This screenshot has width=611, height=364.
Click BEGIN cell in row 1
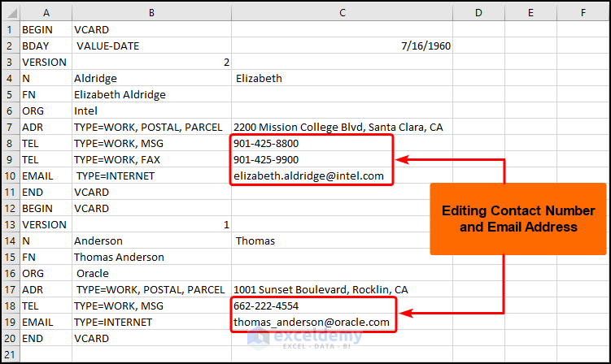point(46,29)
